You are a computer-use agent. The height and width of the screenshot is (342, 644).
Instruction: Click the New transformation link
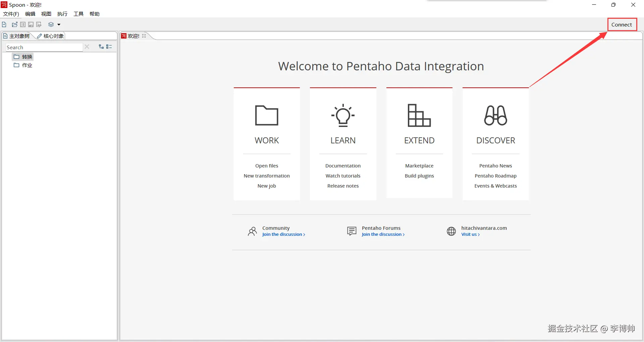pos(267,176)
